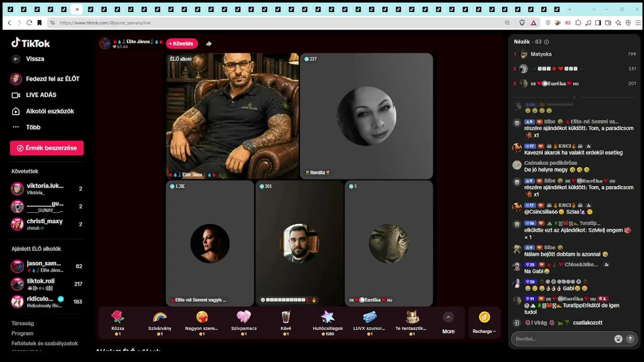
Task: Open christi_maxy followed channel
Action: click(x=46, y=224)
